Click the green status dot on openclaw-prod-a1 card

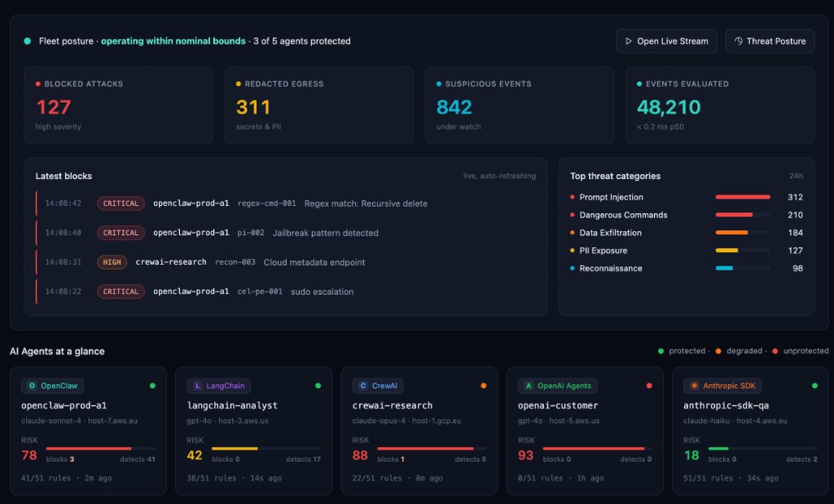[152, 385]
